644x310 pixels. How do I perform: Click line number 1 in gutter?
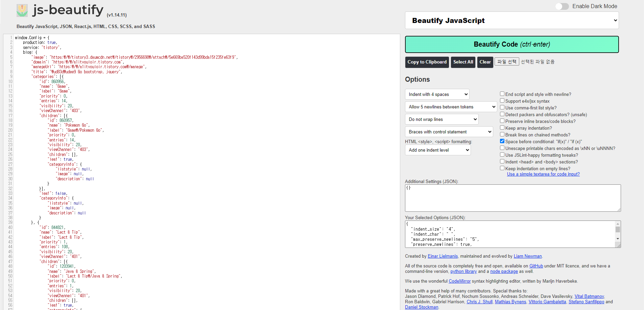pos(11,38)
